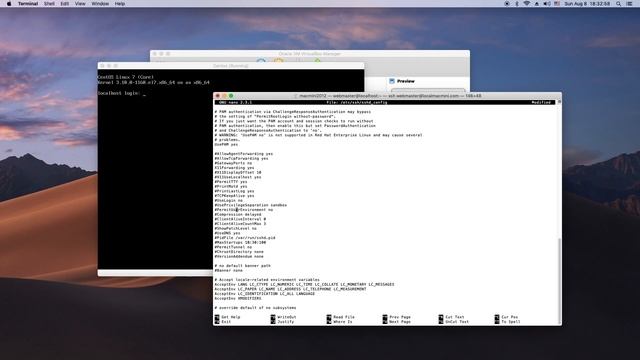Click the #Banner none line

point(229,271)
